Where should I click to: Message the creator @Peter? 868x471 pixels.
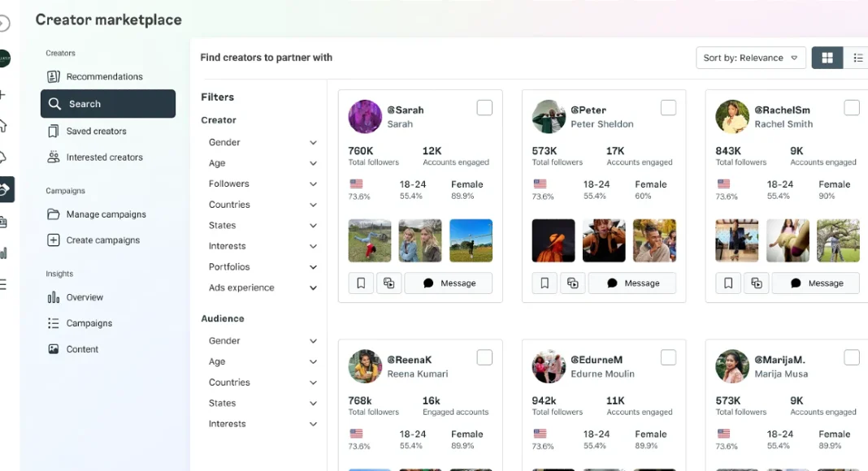click(x=632, y=283)
